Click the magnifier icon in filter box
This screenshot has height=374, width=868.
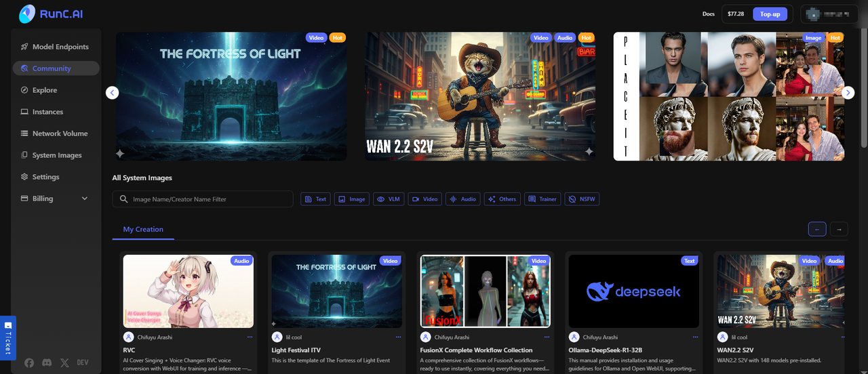pos(123,199)
